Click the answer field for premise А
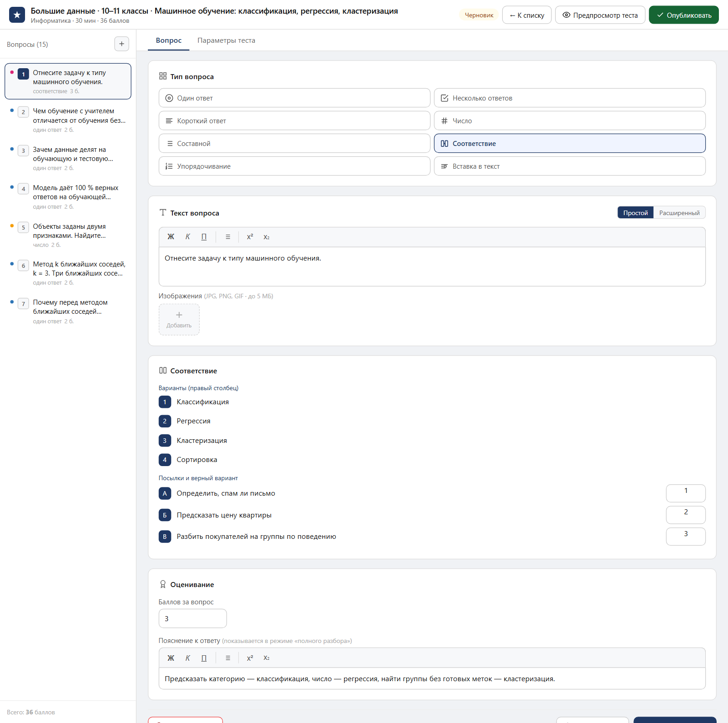 [686, 493]
